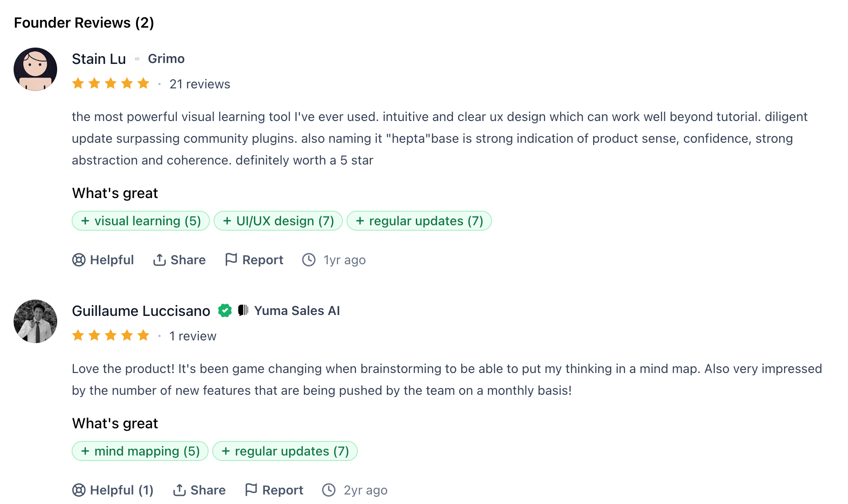The image size is (848, 504).
Task: Select the UI/UX design (7) tag
Action: click(278, 221)
